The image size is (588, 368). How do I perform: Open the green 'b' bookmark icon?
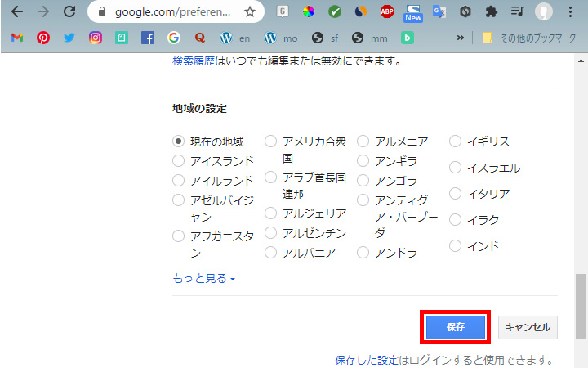point(407,38)
